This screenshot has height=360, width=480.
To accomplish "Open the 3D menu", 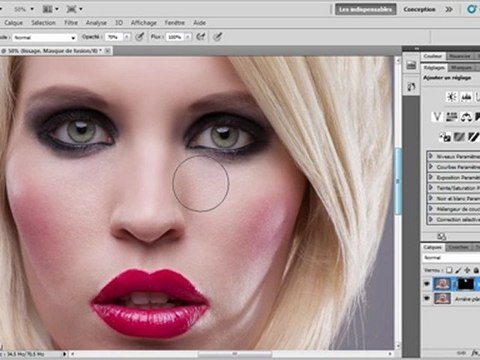I will click(119, 23).
